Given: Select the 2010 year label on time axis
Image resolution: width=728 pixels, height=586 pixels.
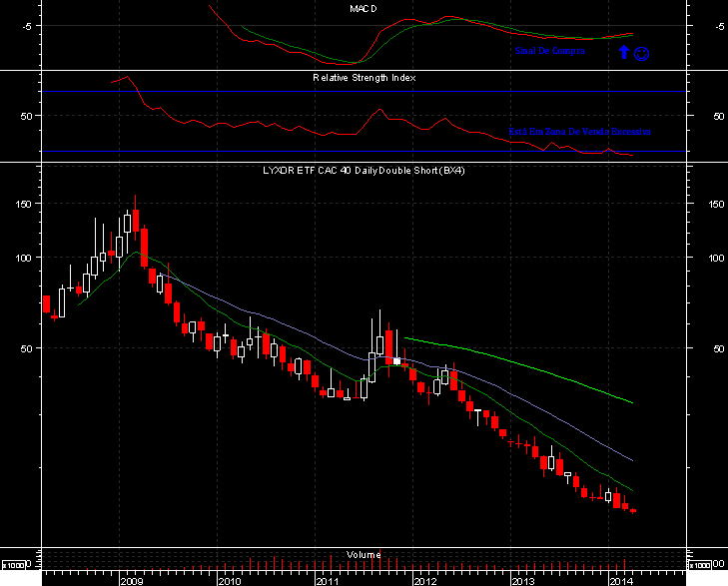Looking at the screenshot, I should (x=230, y=581).
